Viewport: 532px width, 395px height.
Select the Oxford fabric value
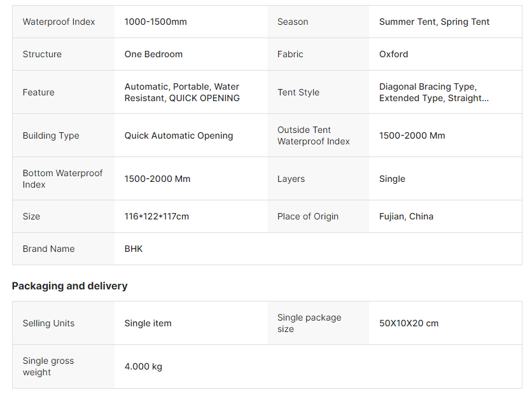pyautogui.click(x=393, y=54)
